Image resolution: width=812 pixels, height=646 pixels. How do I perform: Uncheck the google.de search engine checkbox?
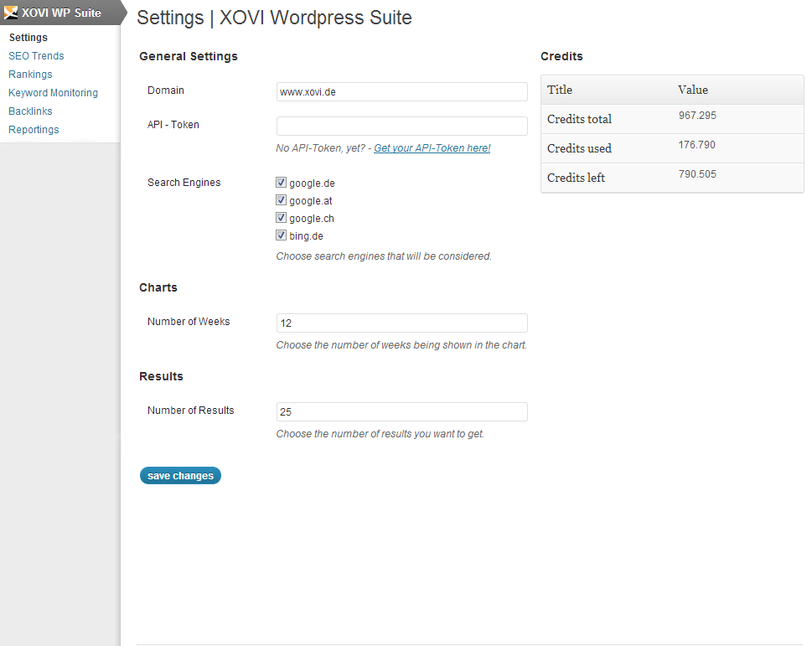click(x=282, y=182)
